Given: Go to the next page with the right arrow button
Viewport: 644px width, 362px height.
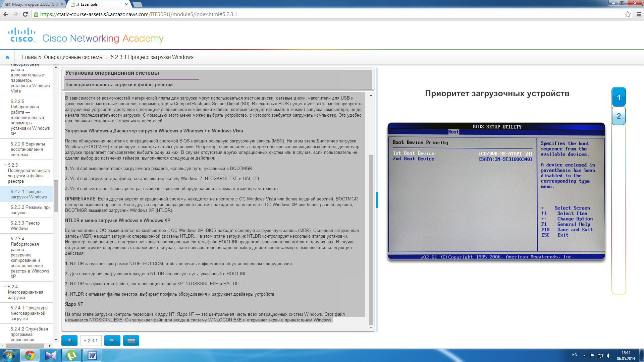Looking at the screenshot, I should tap(112, 341).
